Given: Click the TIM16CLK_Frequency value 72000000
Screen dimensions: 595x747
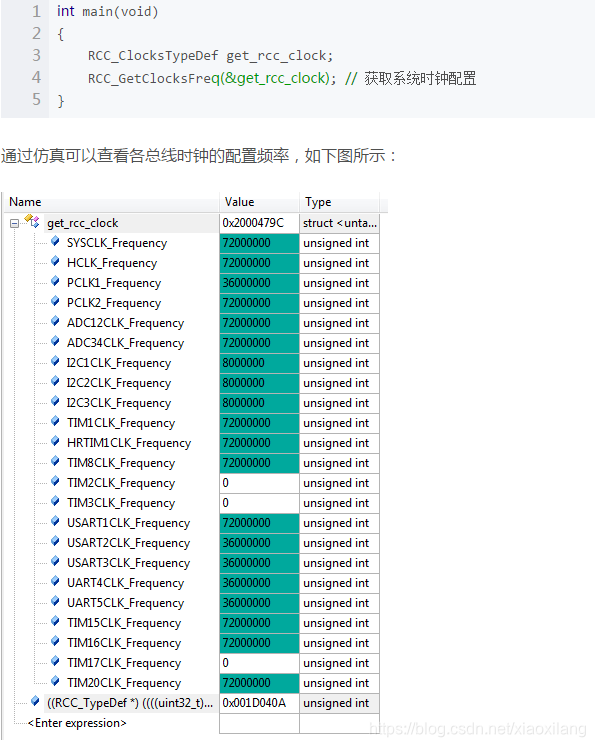Looking at the screenshot, I should click(259, 643).
